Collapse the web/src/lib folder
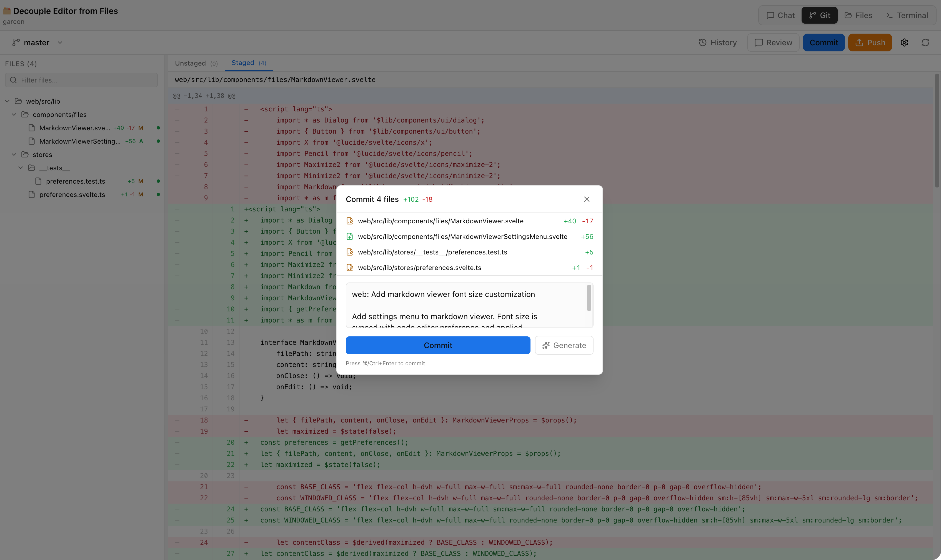The height and width of the screenshot is (560, 941). pyautogui.click(x=7, y=101)
